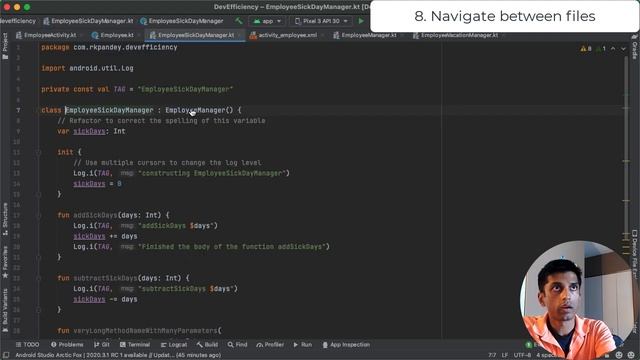
Task: Go to next highlighted error arrow
Action: pyautogui.click(x=623, y=49)
